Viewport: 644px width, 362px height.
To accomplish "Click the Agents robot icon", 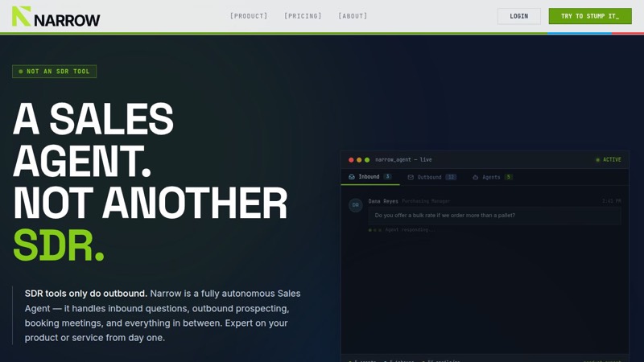I will (x=475, y=177).
